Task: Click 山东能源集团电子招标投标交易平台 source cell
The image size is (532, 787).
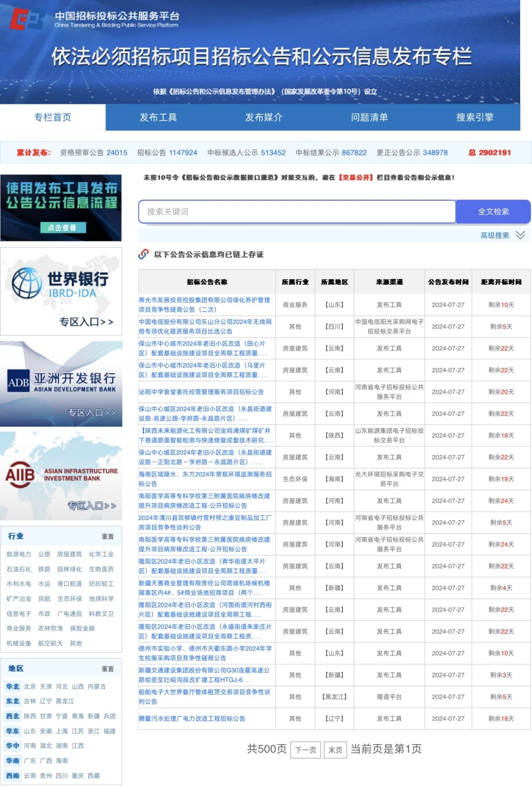Action: pos(389,435)
